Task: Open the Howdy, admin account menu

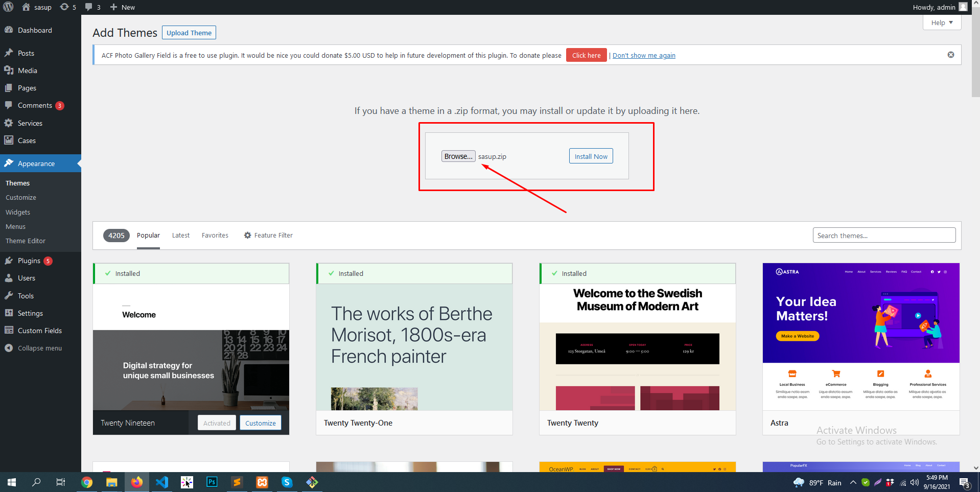Action: click(940, 7)
